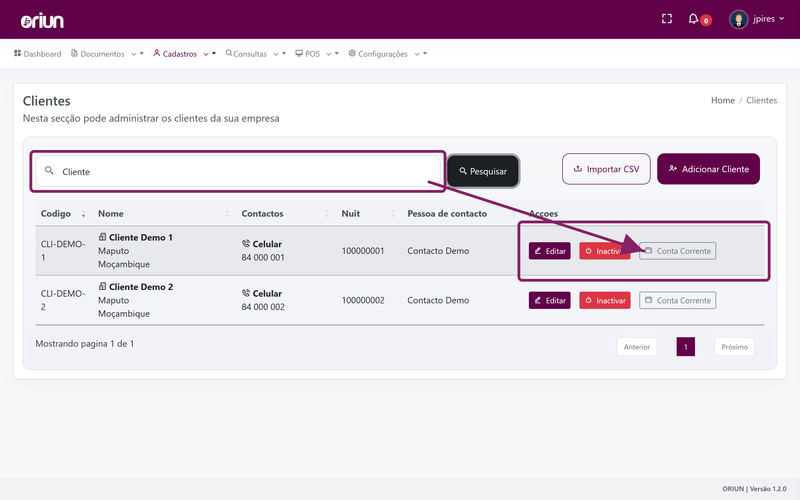Sort by Nome column arrows
Screen dimensions: 800x500
tap(227, 214)
